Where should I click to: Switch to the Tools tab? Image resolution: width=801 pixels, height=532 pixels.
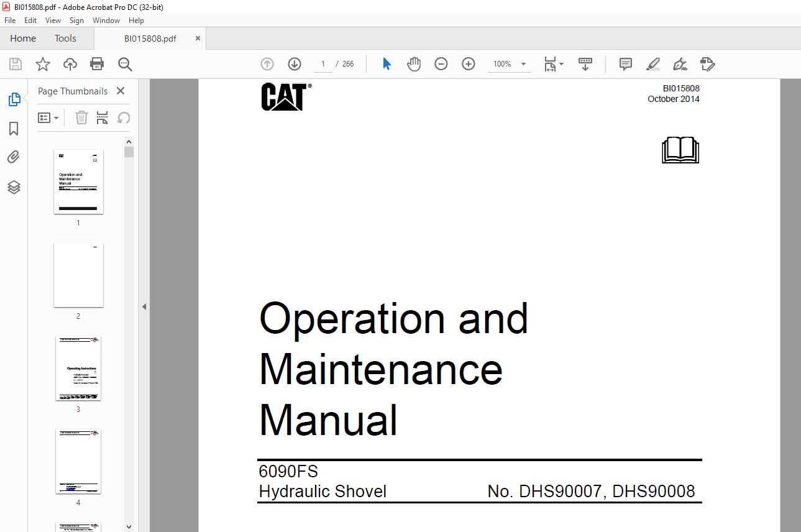[65, 39]
